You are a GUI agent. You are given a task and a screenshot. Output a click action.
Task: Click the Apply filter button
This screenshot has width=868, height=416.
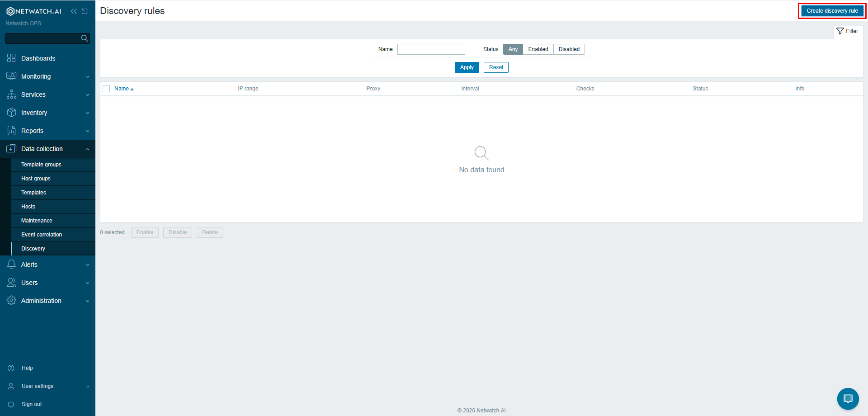point(467,67)
